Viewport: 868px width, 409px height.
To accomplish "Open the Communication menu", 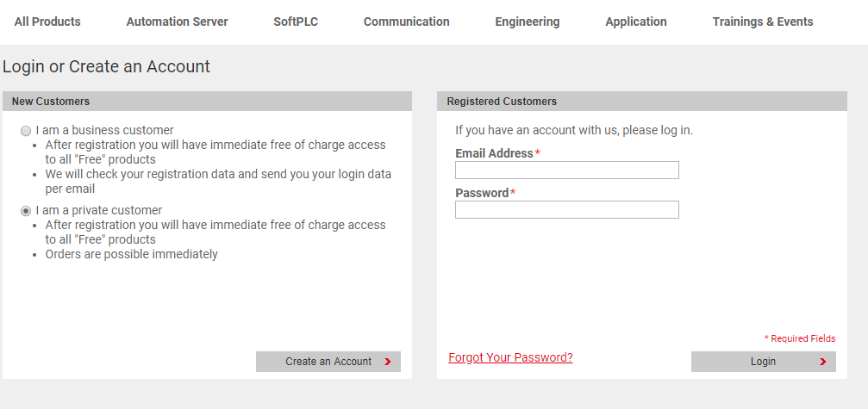I will tap(406, 22).
